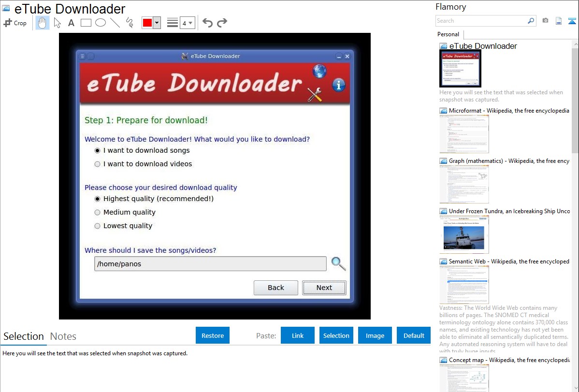
Task: Open the Under Frozen Tundra snapshot thumbnail
Action: pyautogui.click(x=464, y=234)
